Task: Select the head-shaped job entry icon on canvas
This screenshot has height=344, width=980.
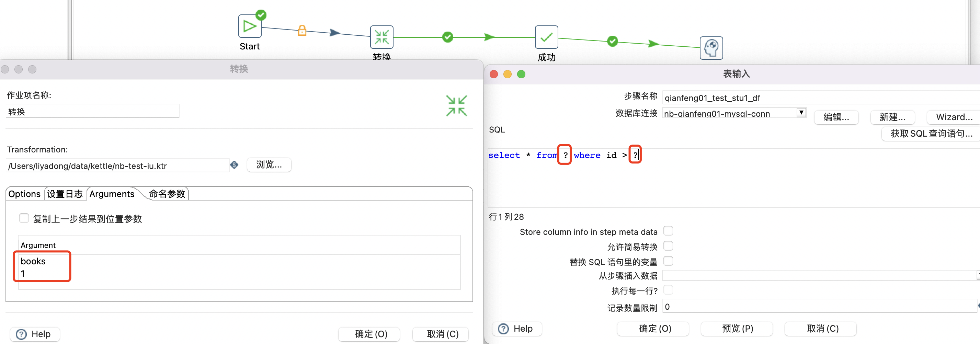Action: [x=711, y=48]
